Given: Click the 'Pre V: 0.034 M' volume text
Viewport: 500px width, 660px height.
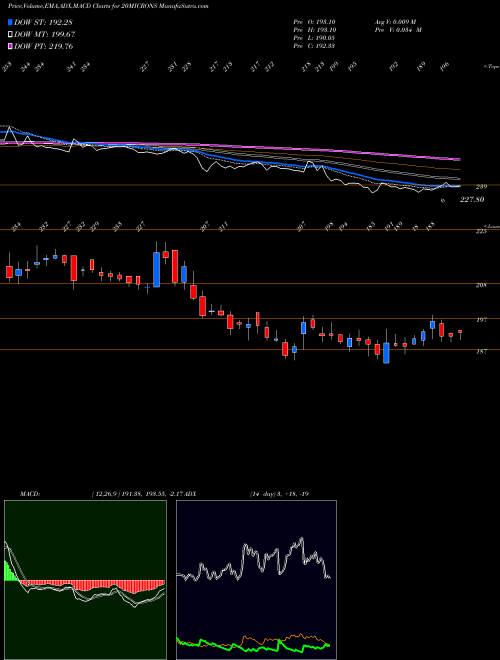Looking at the screenshot, I should click(x=398, y=30).
